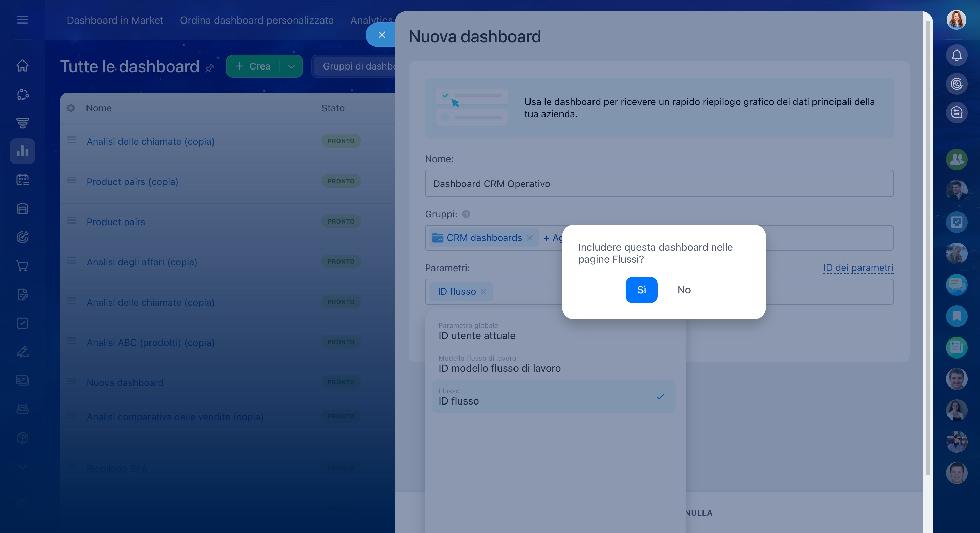Confirm with the Sì button
This screenshot has height=533, width=980.
[x=641, y=290]
